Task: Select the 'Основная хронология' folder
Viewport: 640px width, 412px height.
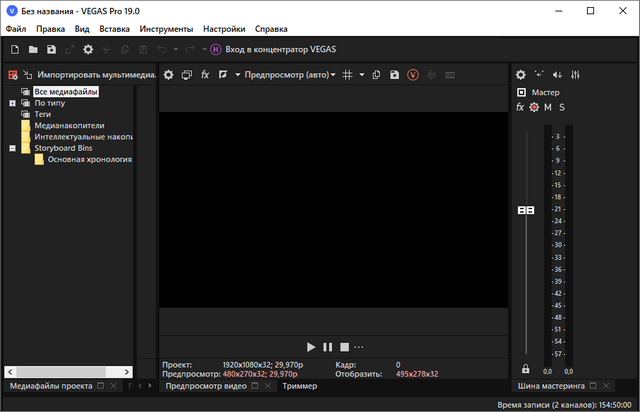Action: pyautogui.click(x=89, y=159)
